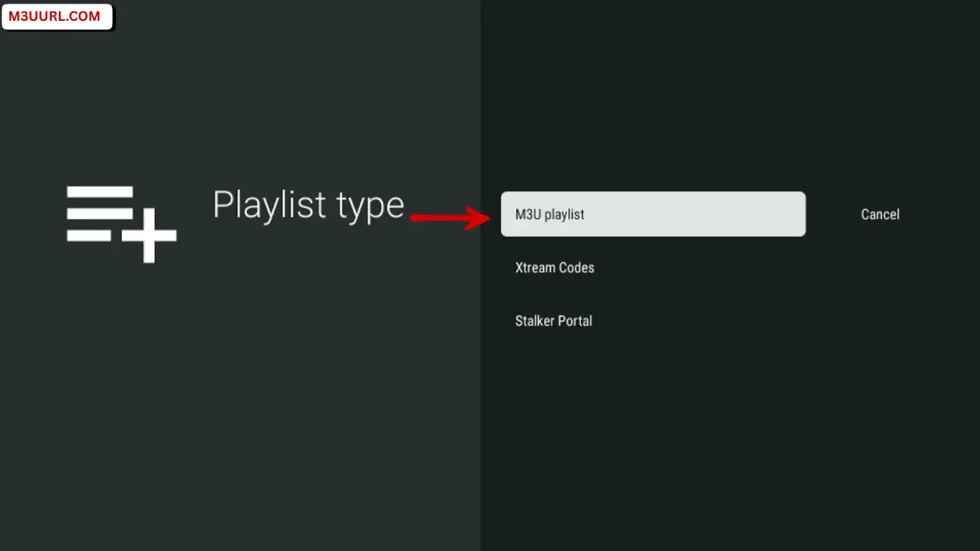Select the bottom playlist type choice
This screenshot has width=980, height=551.
click(x=553, y=321)
